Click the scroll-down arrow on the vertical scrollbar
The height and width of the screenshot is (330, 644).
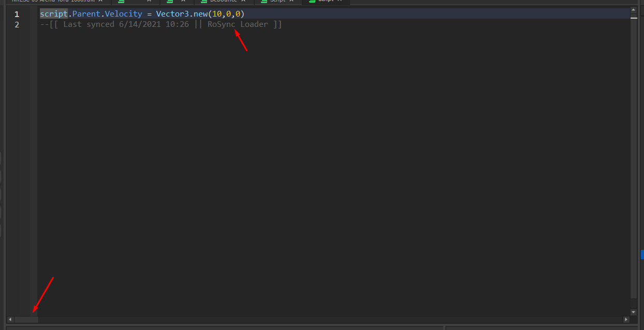(x=634, y=312)
